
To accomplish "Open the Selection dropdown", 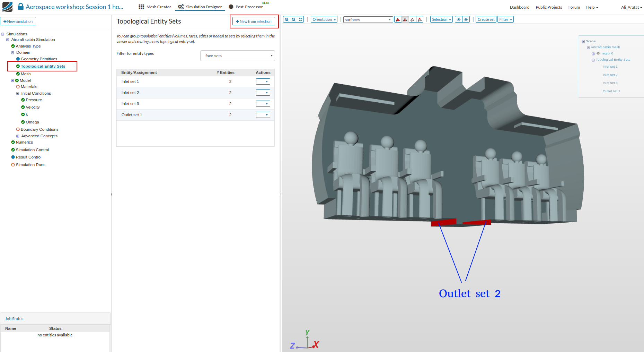I will coord(441,20).
